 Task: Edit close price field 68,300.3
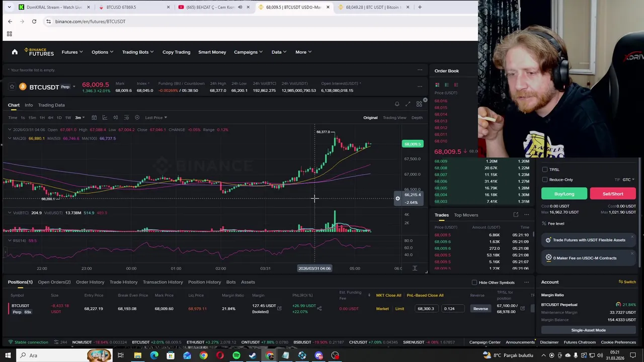(x=428, y=309)
